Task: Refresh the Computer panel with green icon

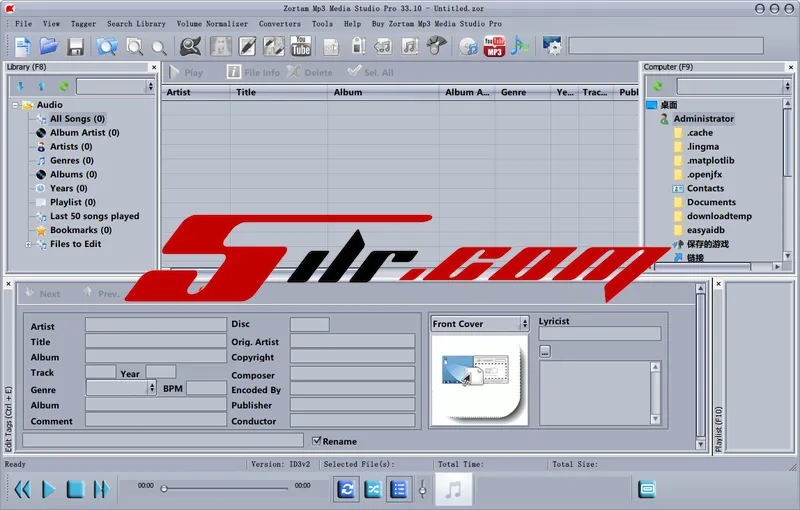Action: (658, 86)
